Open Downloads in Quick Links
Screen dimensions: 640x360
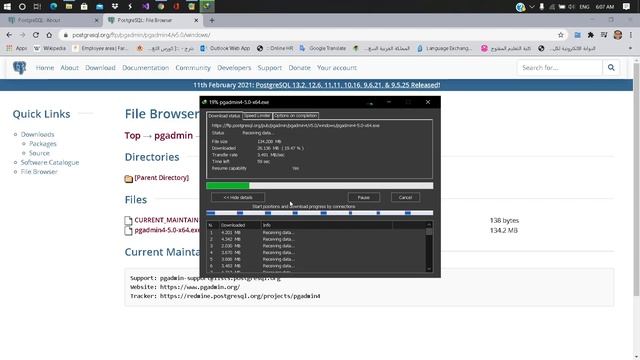pyautogui.click(x=38, y=134)
